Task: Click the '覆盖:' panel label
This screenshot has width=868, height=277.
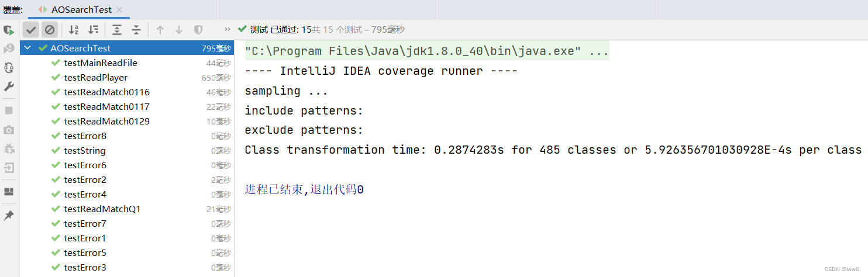Action: tap(13, 10)
